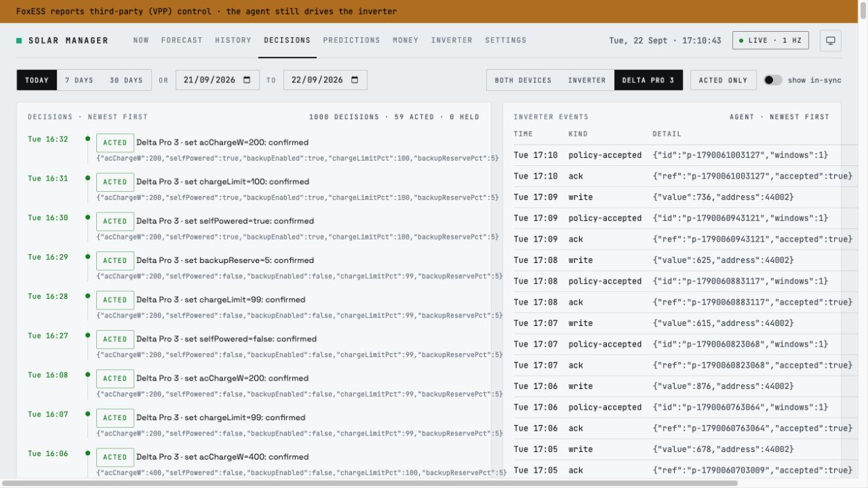Click the ACTED badge on the Tue 16:07 decision
The width and height of the screenshot is (868, 488).
[x=115, y=418]
